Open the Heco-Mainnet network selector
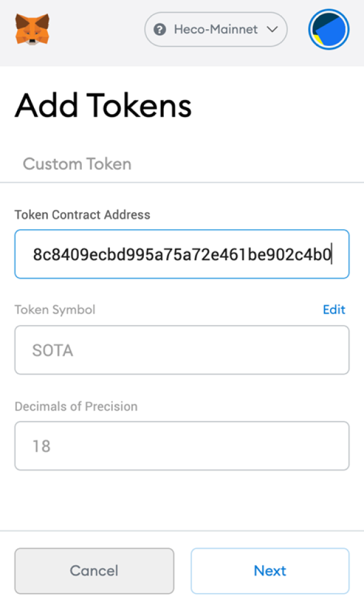 click(215, 29)
